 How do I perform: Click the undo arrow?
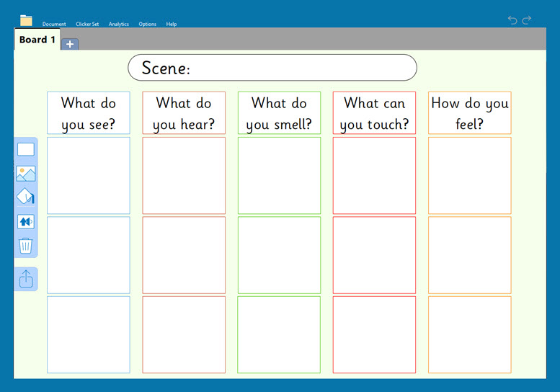click(x=512, y=20)
